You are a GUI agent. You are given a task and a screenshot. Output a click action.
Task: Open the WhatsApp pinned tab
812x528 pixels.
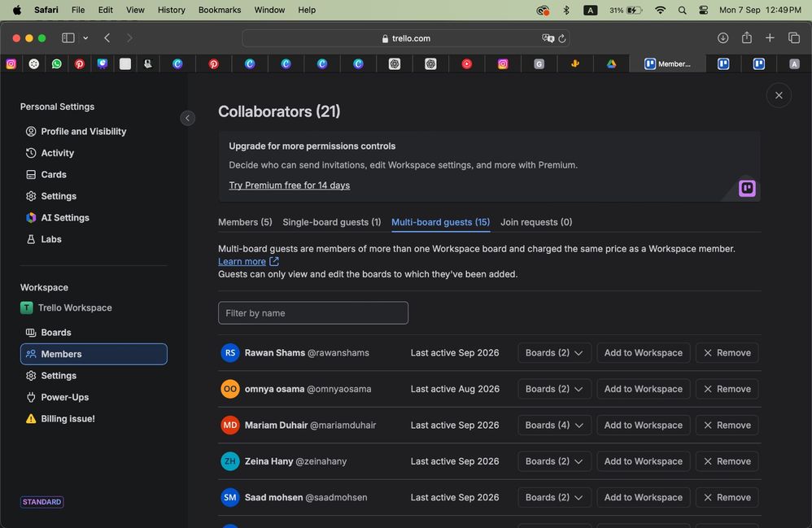click(x=56, y=63)
